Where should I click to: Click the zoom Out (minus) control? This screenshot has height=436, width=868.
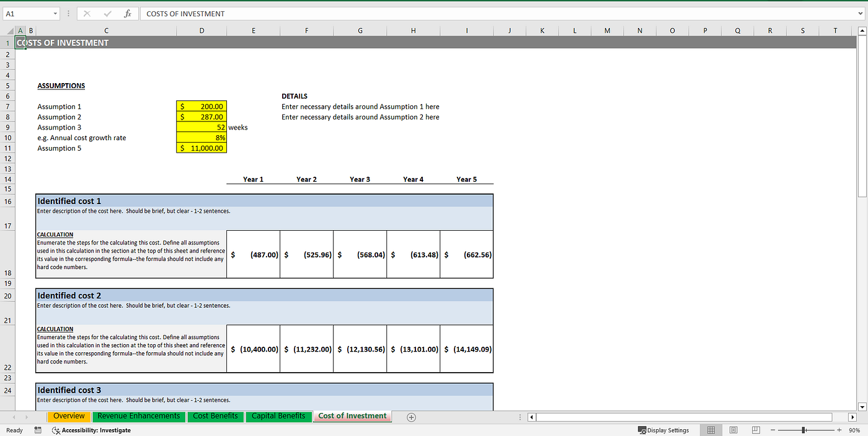tap(773, 430)
